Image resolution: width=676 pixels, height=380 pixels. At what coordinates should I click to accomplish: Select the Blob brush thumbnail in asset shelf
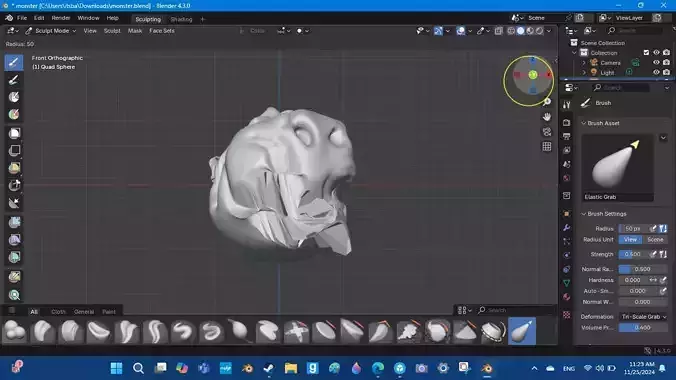point(14,331)
